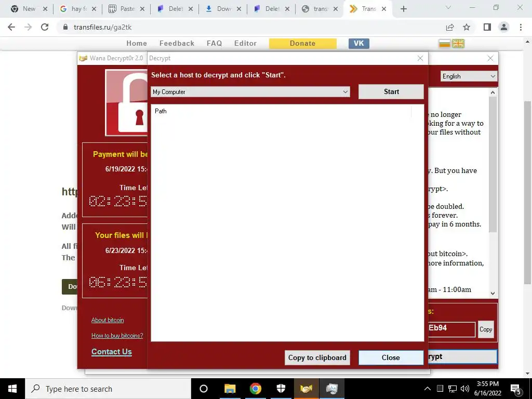Open the 'How to buy bitcoins?' link
Image resolution: width=532 pixels, height=399 pixels.
pyautogui.click(x=117, y=336)
